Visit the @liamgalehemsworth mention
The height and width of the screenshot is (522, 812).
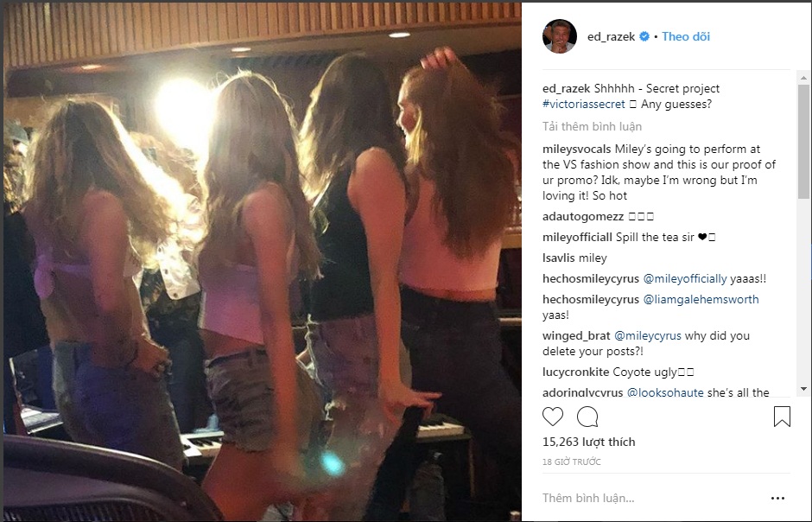[x=701, y=299]
